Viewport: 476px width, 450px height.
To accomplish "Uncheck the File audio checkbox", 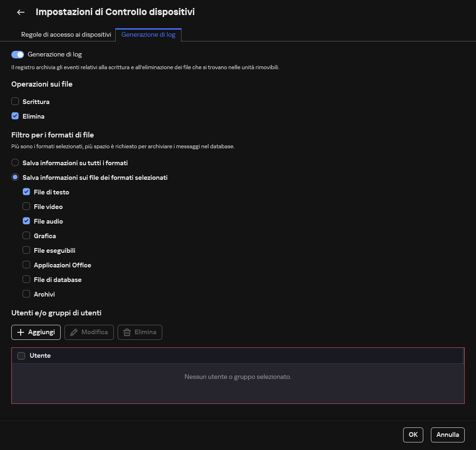I will pos(26,221).
